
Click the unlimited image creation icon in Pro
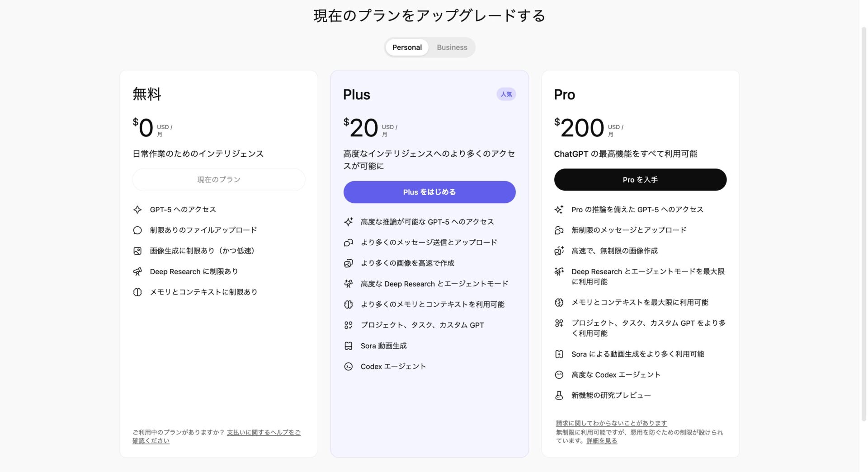pyautogui.click(x=559, y=251)
